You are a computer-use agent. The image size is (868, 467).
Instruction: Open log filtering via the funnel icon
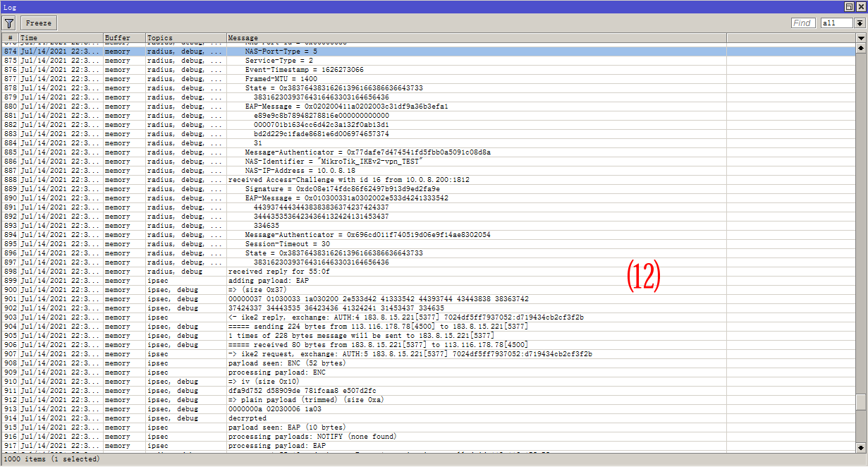(9, 23)
